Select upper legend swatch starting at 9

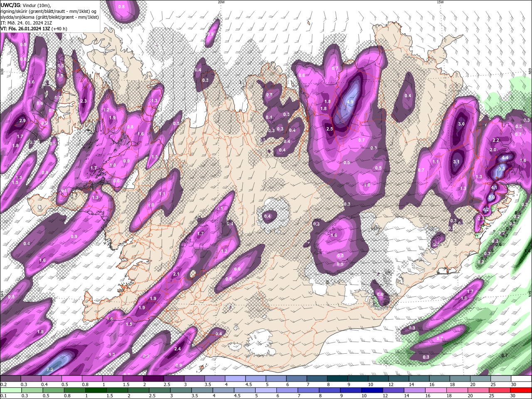click(358, 379)
